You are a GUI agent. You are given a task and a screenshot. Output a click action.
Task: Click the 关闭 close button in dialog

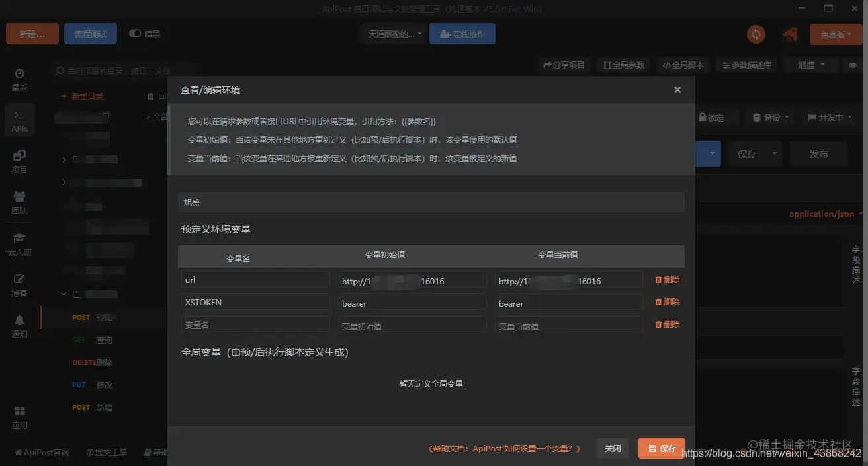click(x=613, y=448)
